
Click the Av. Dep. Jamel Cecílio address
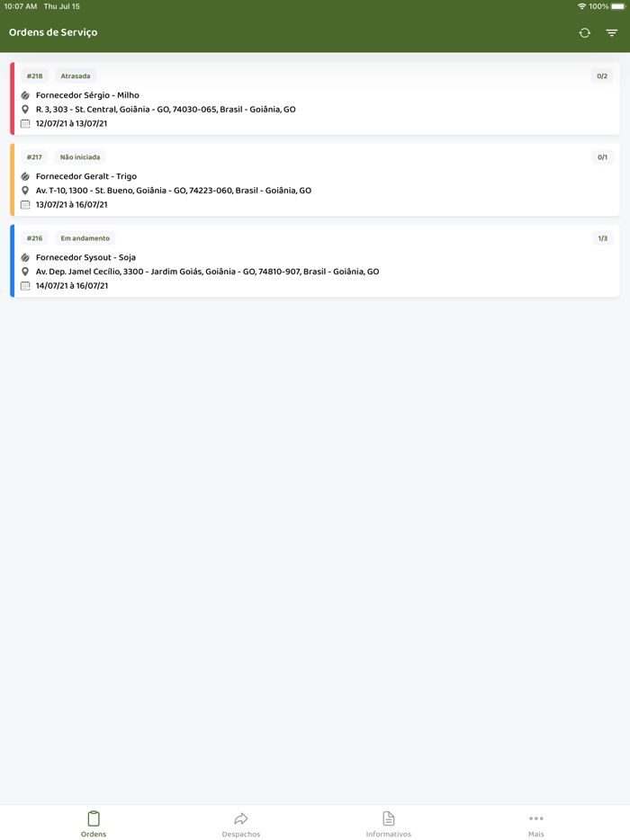coord(207,272)
